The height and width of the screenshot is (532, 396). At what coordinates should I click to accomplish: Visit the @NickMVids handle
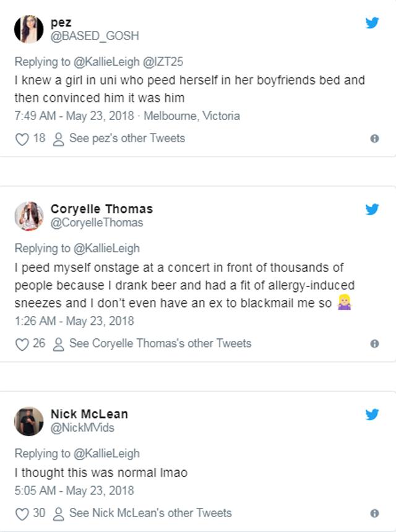coord(82,427)
